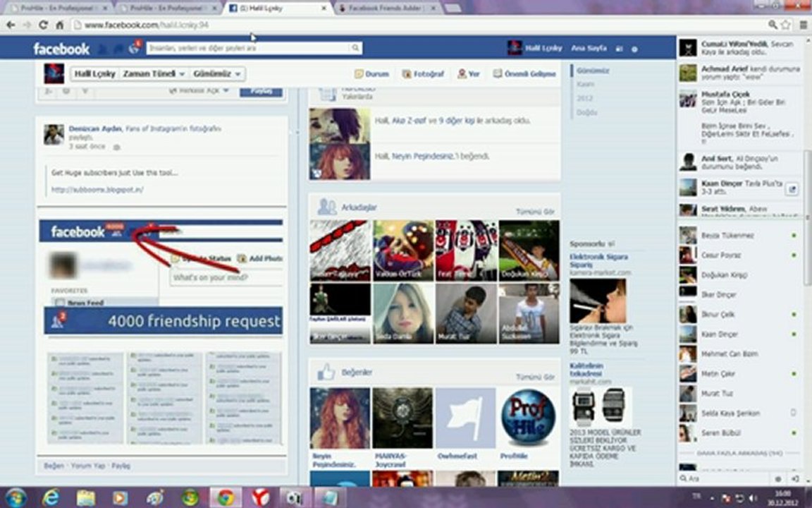
Task: Open Denizcan Aydın profile link
Action: [95, 128]
